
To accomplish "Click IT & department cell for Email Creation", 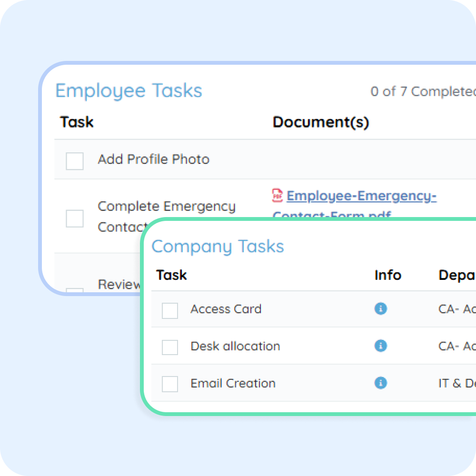I will (457, 383).
